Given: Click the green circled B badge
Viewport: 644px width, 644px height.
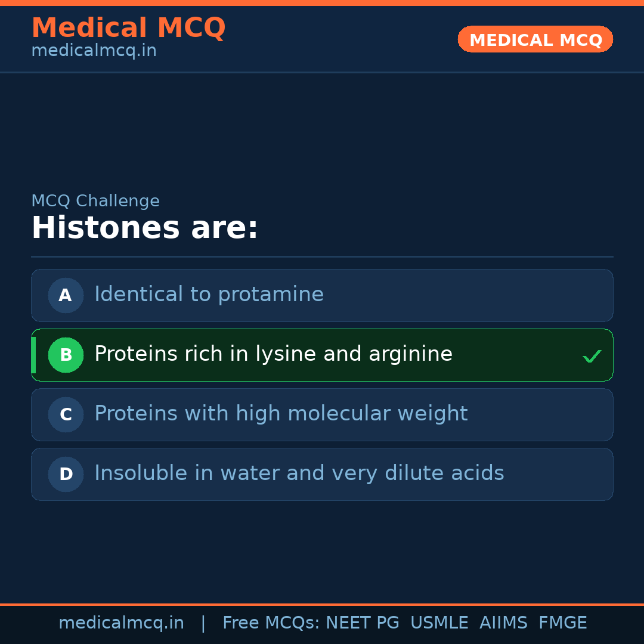Looking at the screenshot, I should click(x=66, y=355).
